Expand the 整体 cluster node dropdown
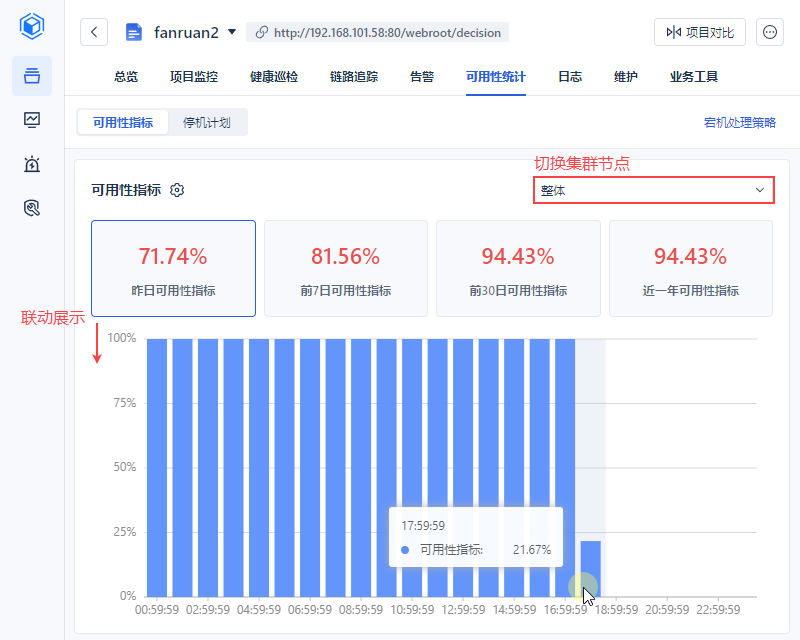 tap(654, 190)
